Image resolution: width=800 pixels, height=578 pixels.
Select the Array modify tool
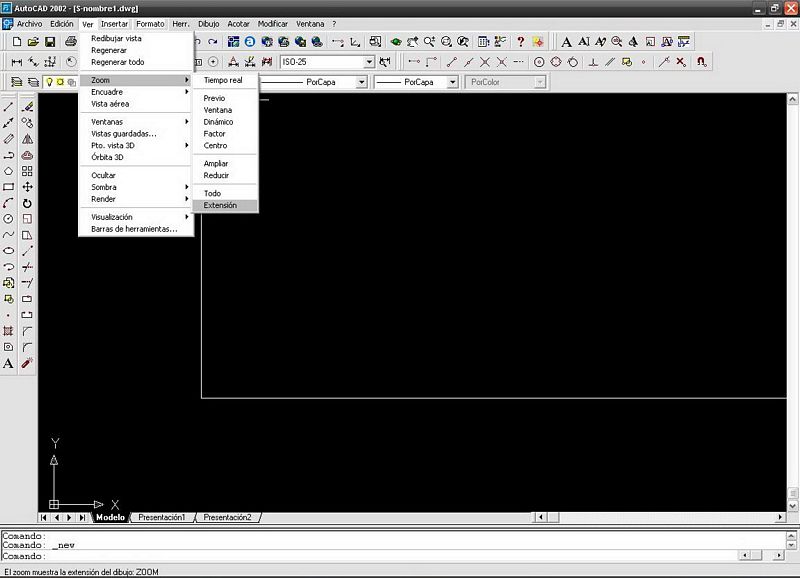pos(28,171)
